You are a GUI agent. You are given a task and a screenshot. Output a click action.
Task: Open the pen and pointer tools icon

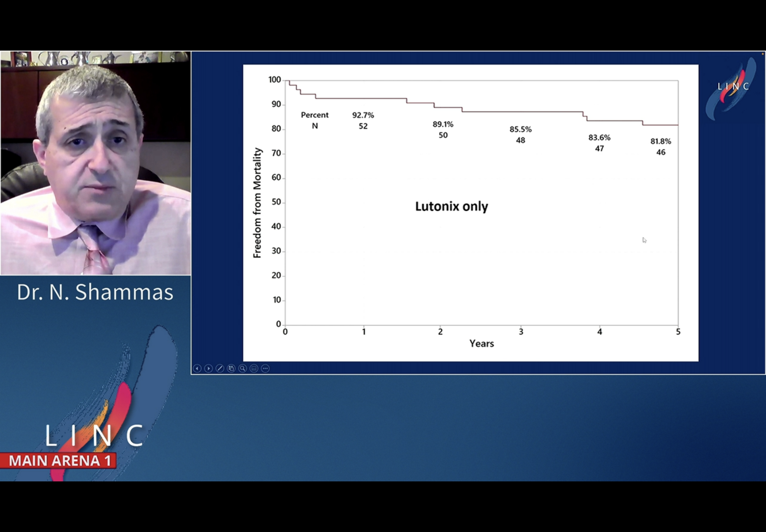pos(220,368)
